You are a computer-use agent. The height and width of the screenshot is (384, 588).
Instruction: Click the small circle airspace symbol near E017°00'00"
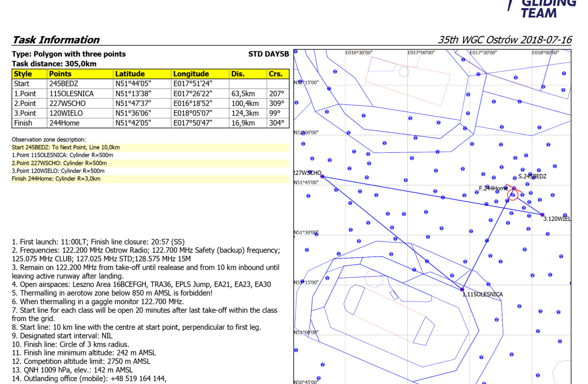click(x=404, y=72)
